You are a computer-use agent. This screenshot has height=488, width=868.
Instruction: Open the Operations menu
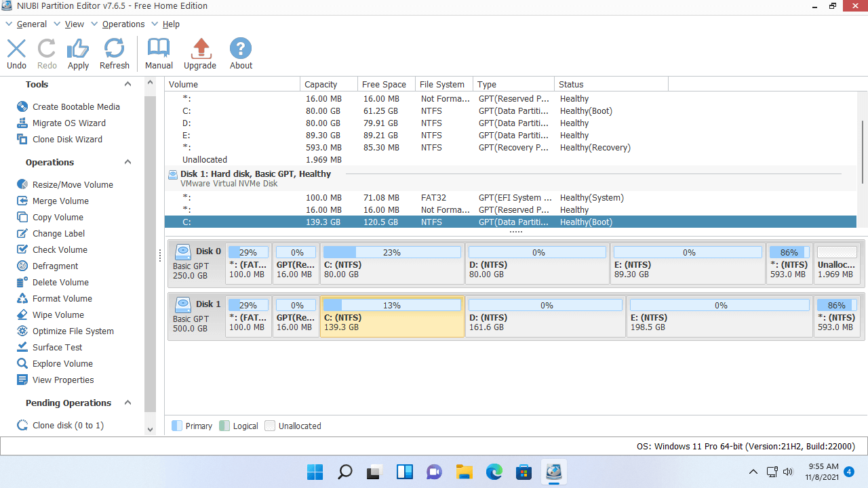pos(123,24)
